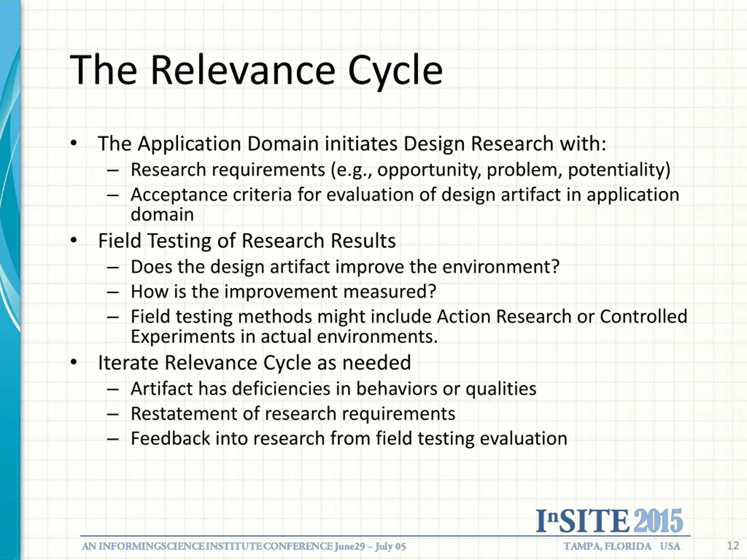This screenshot has width=747, height=560.
Task: Click 'How is the improvement measured?' line
Action: pyautogui.click(x=283, y=292)
